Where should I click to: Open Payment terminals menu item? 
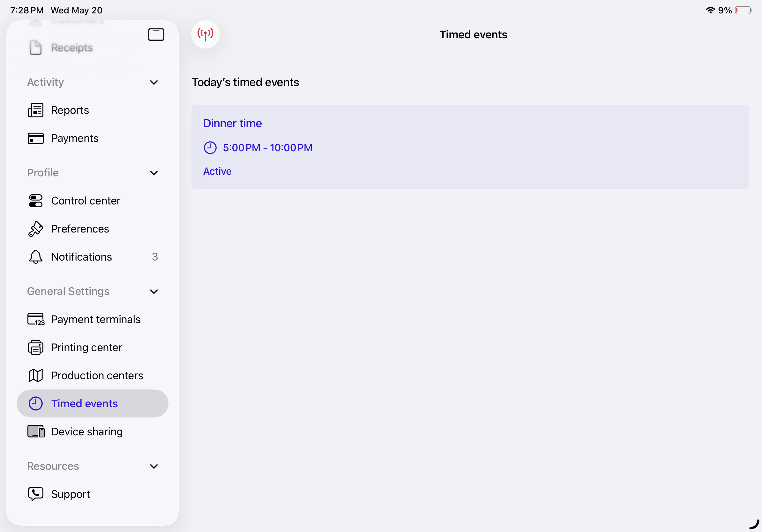coord(92,319)
